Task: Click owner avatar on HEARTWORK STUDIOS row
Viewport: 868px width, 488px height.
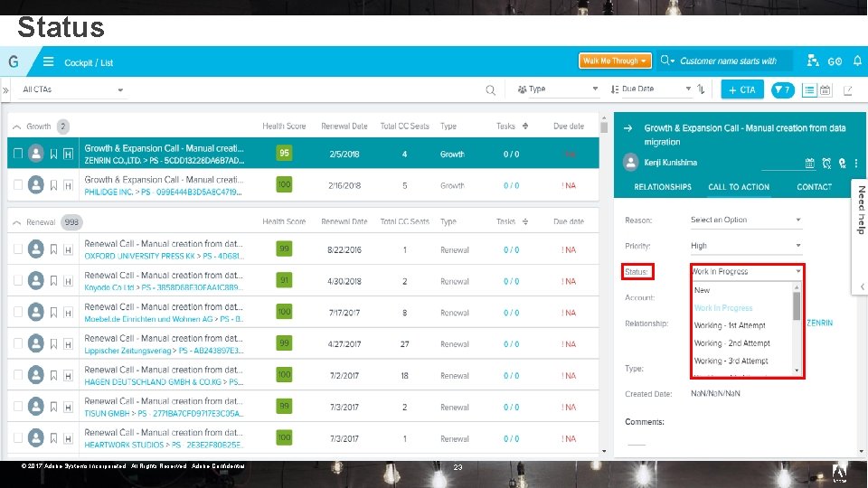Action: click(x=36, y=437)
